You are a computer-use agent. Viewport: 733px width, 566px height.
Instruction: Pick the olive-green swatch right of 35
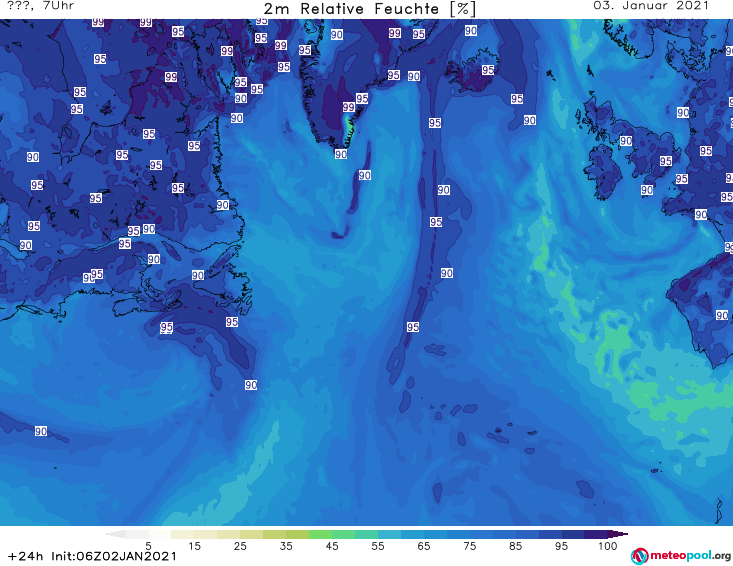[297, 534]
